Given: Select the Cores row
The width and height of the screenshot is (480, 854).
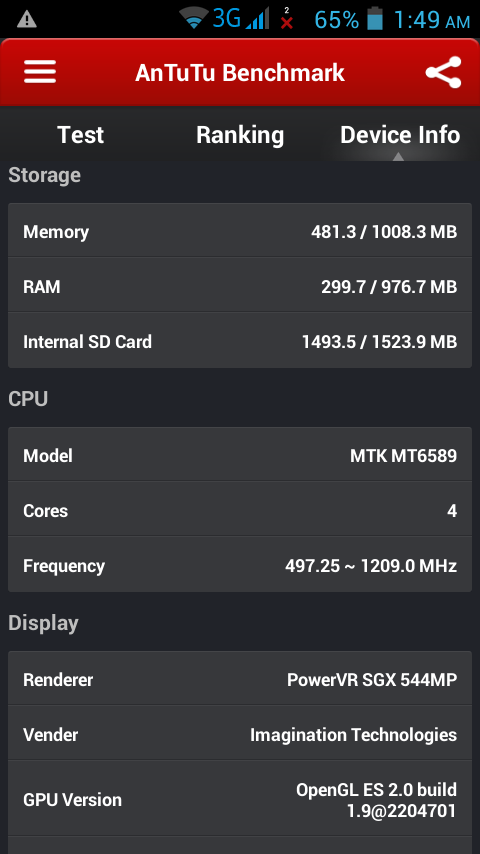Looking at the screenshot, I should [x=240, y=510].
